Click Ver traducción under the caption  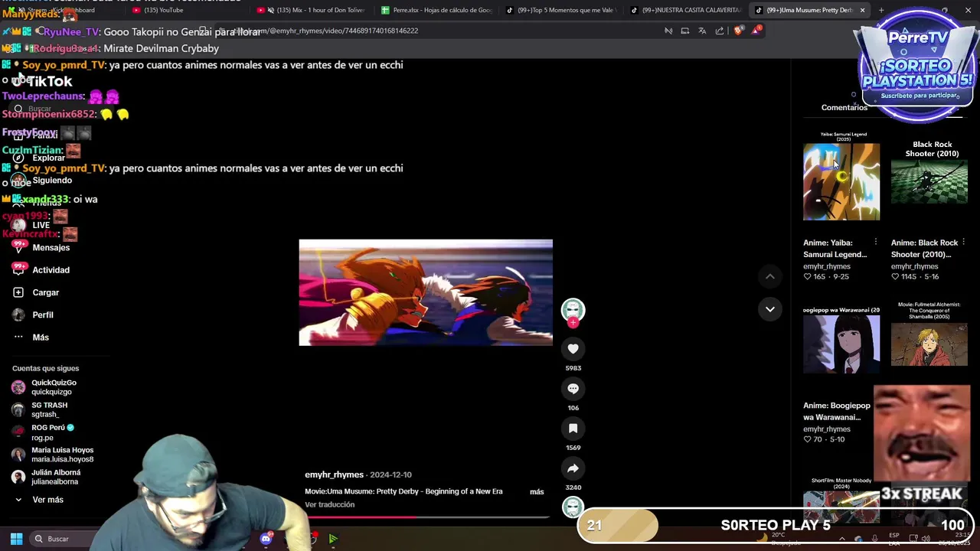click(x=329, y=504)
